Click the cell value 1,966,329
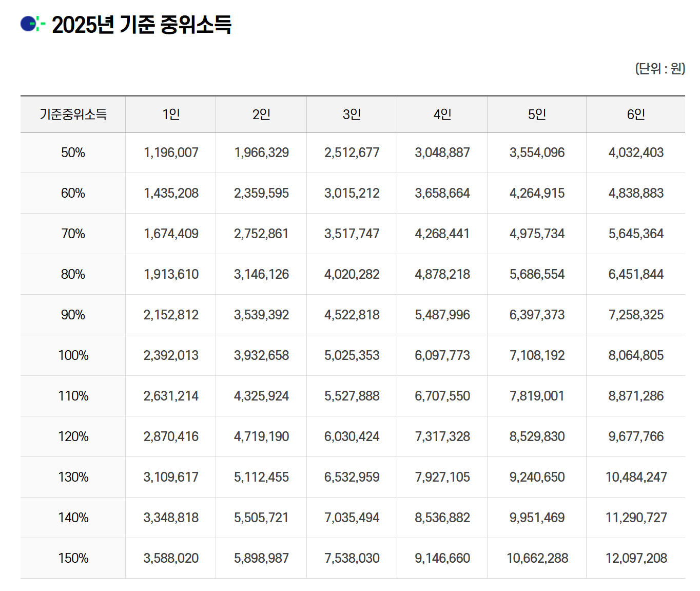Screen dimensions: 700x591 pos(261,152)
